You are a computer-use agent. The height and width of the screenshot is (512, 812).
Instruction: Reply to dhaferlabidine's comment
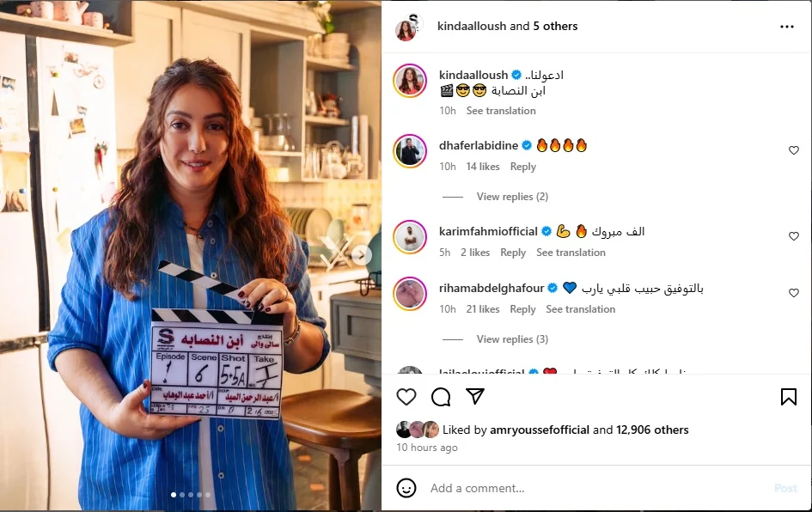pyautogui.click(x=522, y=167)
